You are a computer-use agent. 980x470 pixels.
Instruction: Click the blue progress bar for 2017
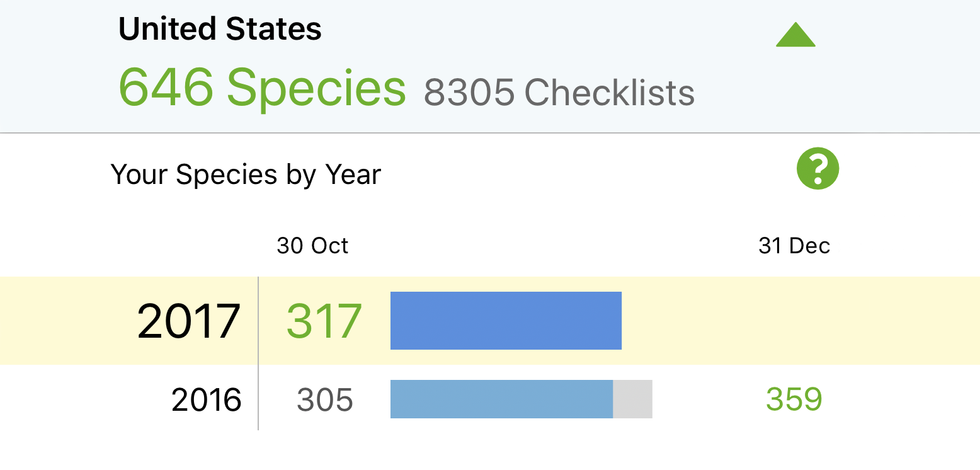(506, 321)
